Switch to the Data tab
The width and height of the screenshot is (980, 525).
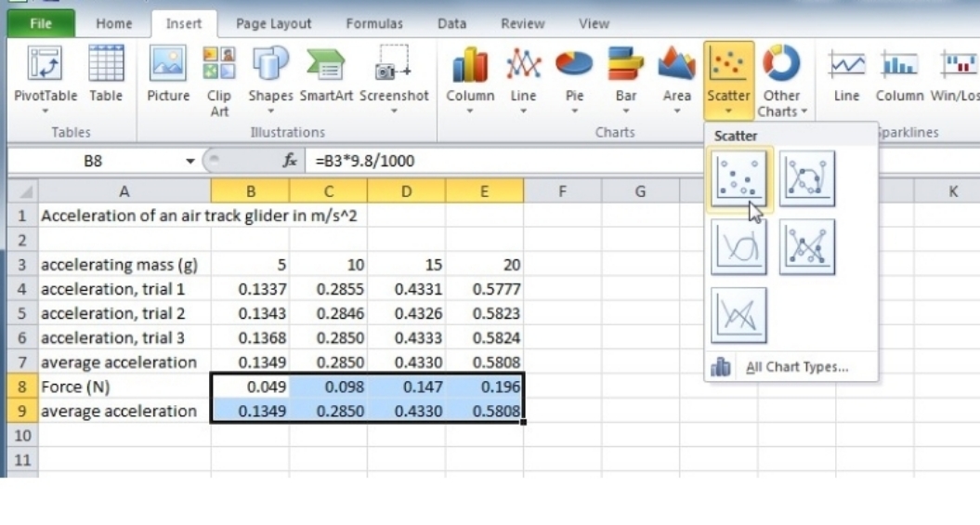[x=451, y=24]
